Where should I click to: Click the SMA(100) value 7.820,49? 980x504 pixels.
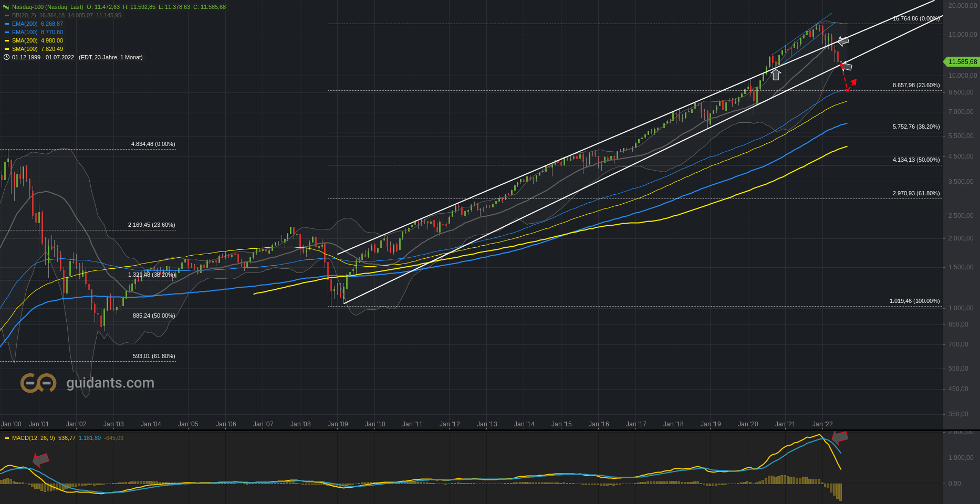point(52,49)
